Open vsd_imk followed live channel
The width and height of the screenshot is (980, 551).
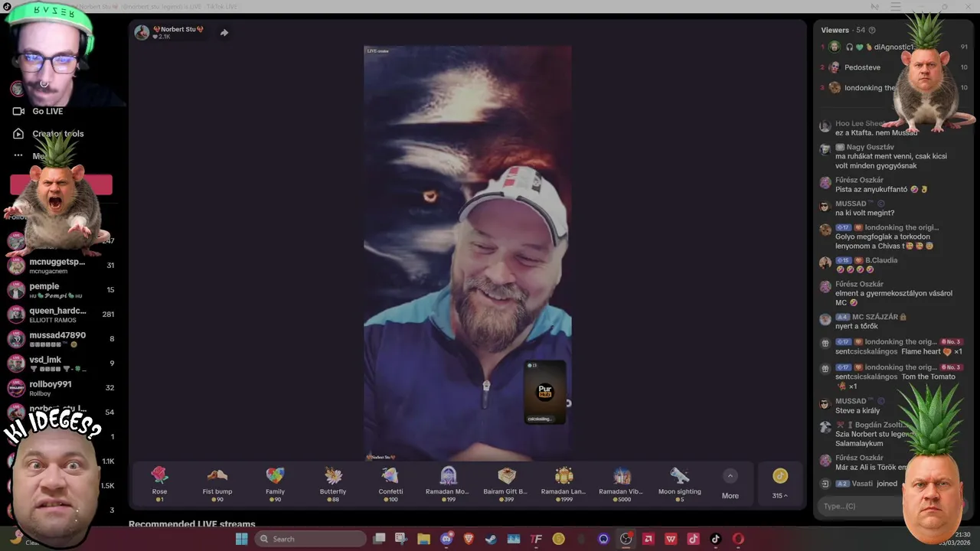click(60, 364)
